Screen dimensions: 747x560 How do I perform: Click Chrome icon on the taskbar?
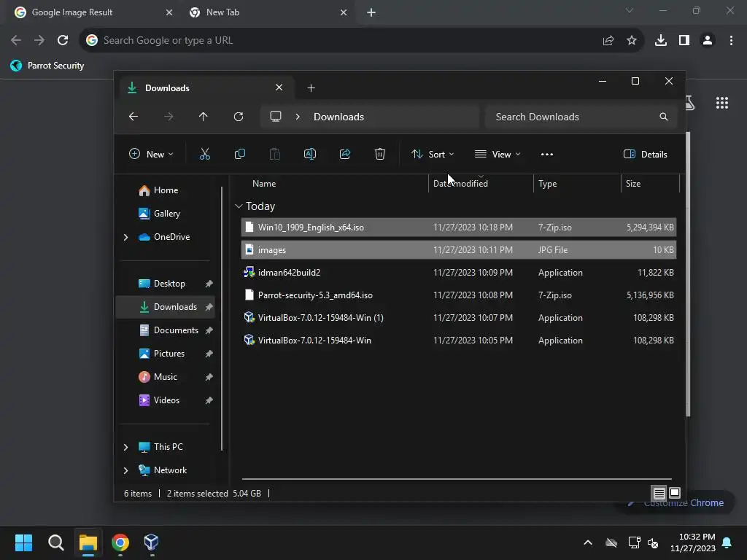coord(120,542)
